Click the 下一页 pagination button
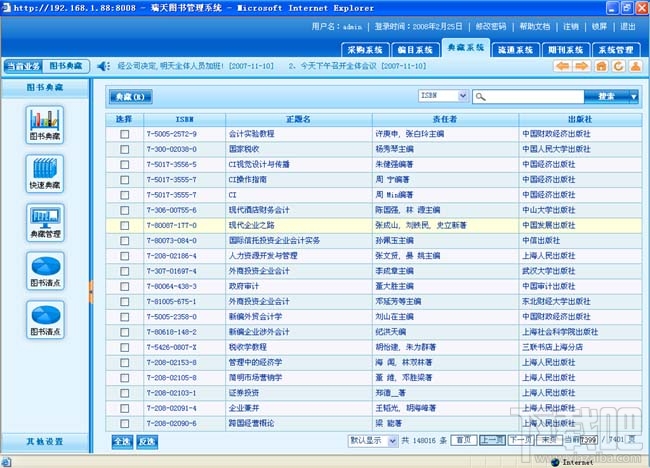 (x=521, y=440)
